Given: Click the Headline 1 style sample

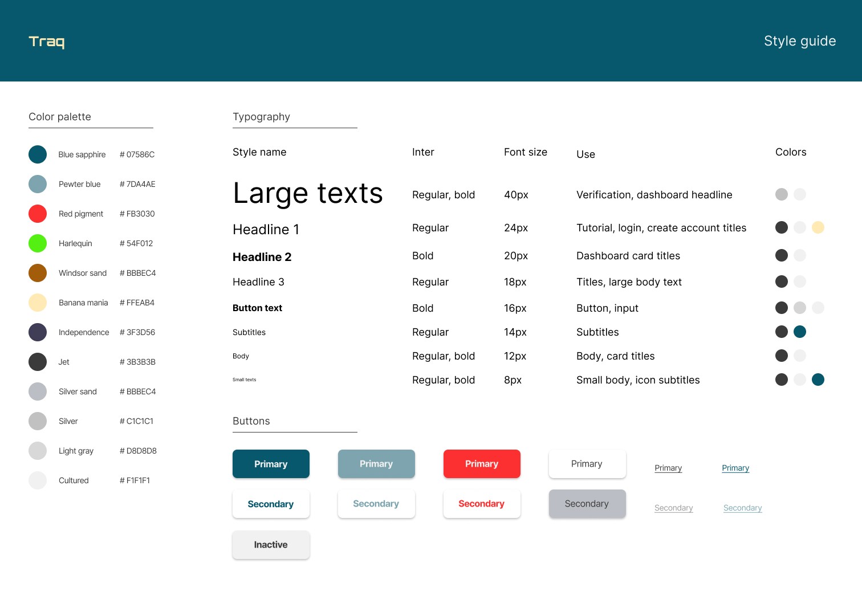Looking at the screenshot, I should click(266, 230).
